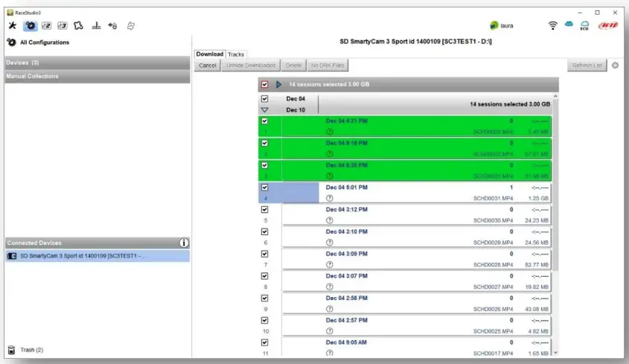
Task: Click the Connected Devices info icon
Action: tap(184, 243)
